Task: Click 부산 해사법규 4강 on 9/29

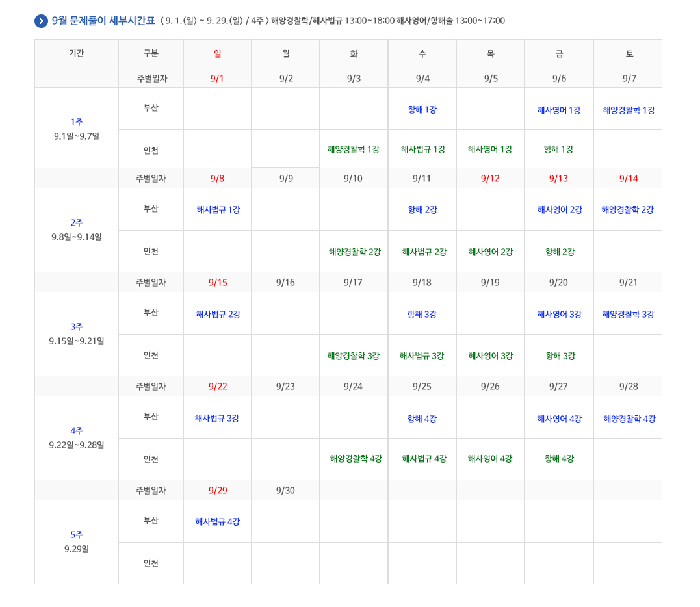Action: tap(218, 522)
